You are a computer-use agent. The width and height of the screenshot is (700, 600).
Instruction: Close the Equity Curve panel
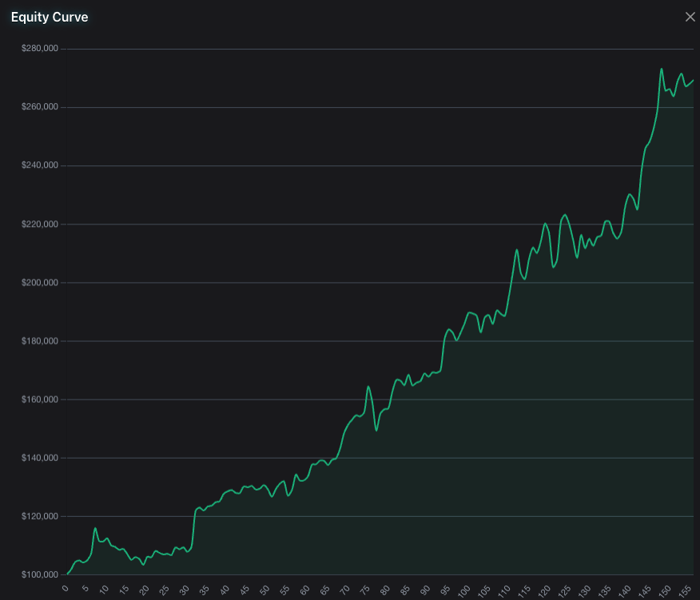coord(690,17)
